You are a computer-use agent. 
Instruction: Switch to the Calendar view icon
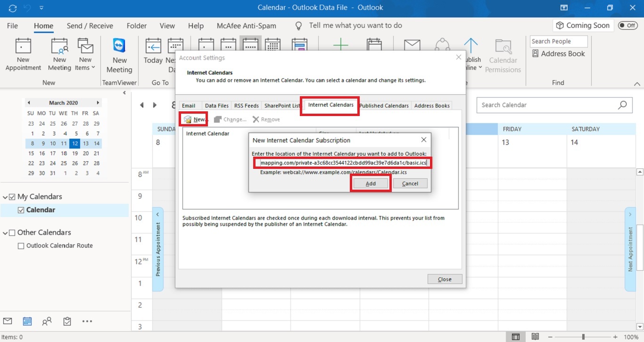click(x=27, y=321)
